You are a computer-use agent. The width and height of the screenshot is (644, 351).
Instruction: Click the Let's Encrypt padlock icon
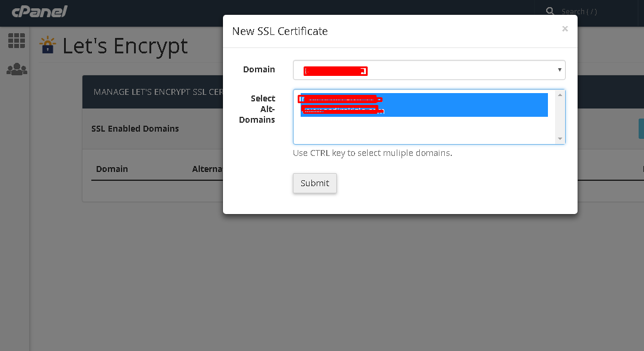coord(47,44)
